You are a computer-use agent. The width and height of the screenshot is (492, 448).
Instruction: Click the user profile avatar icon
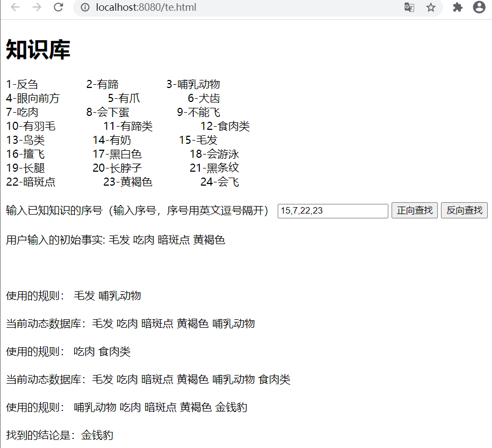479,8
